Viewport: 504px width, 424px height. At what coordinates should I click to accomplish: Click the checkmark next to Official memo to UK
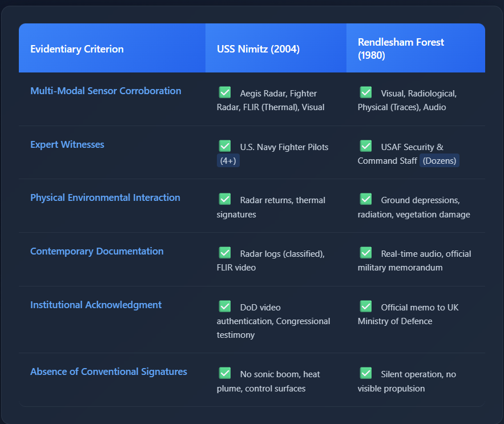point(366,306)
